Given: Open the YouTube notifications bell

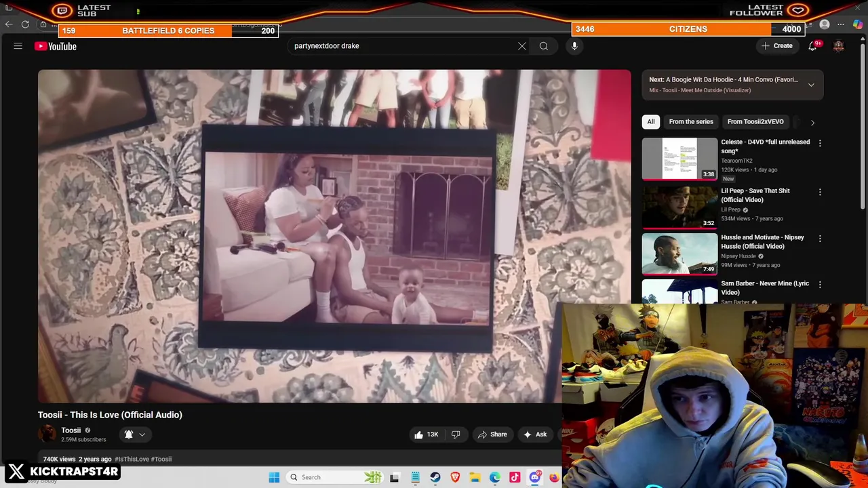Looking at the screenshot, I should click(x=812, y=46).
